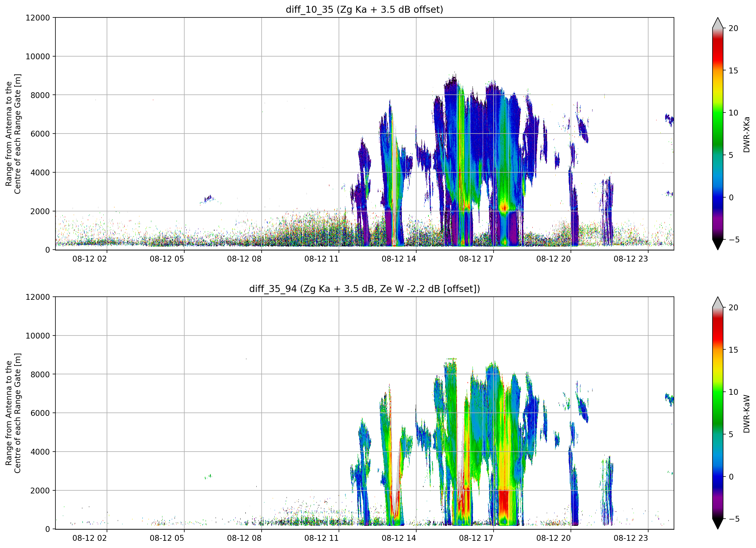This screenshot has height=548, width=756.
Task: Click "08-12 17" tick under the diff_35_94 plot
Action: (476, 538)
